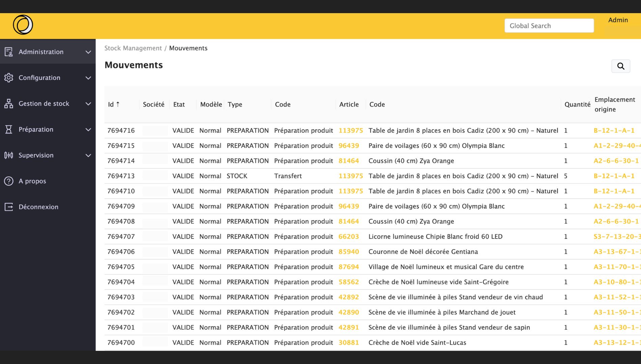Sort by the Etat column header

point(179,104)
